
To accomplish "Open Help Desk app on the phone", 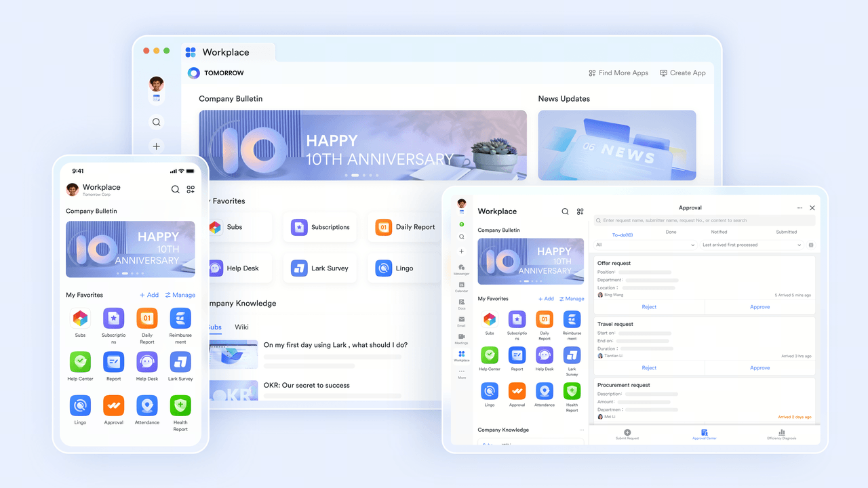I will tap(147, 362).
